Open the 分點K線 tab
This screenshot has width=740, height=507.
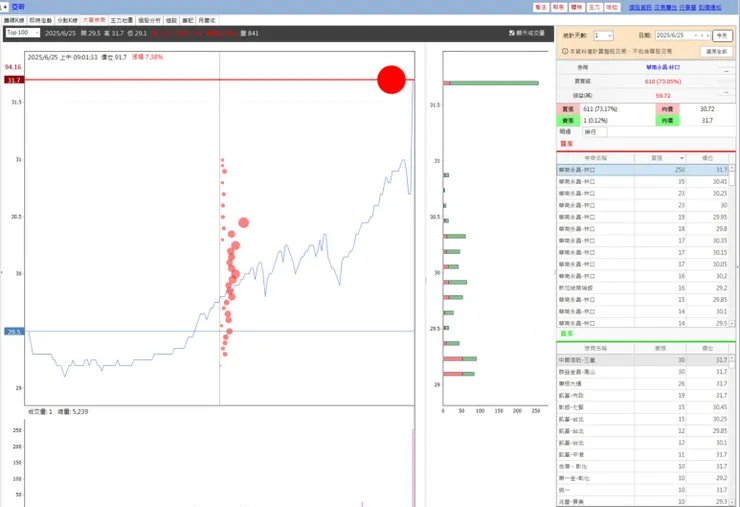point(67,20)
